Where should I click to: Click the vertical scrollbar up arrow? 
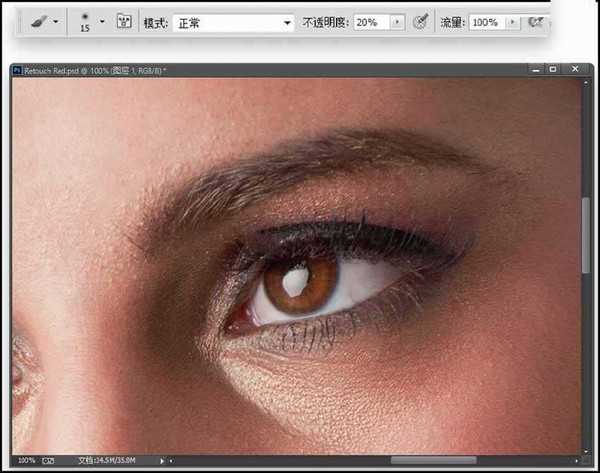point(585,83)
